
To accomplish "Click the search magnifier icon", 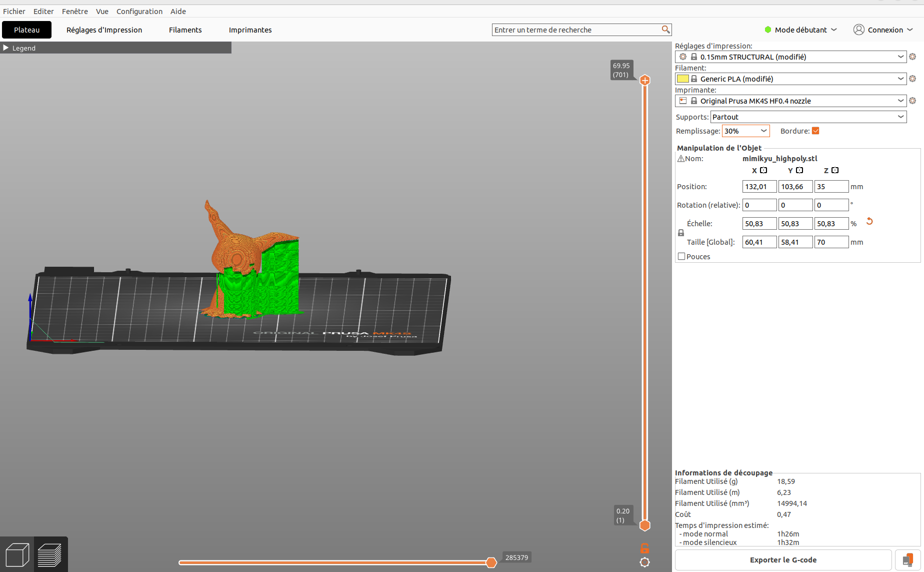I will coord(665,30).
